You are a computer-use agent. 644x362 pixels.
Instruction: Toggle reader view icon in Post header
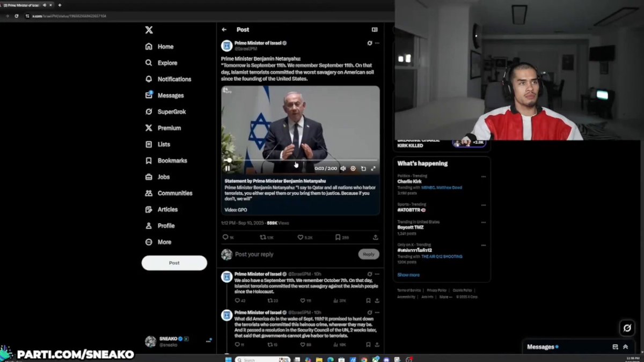375,29
